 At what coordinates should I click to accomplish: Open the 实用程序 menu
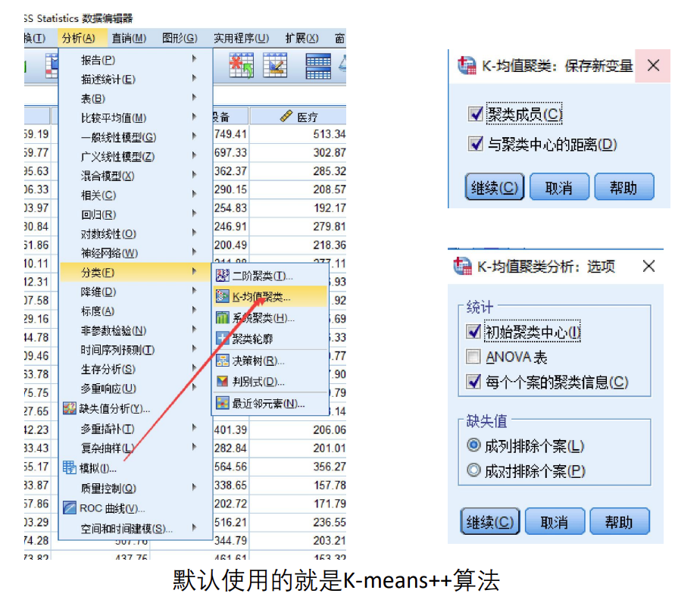(x=241, y=39)
